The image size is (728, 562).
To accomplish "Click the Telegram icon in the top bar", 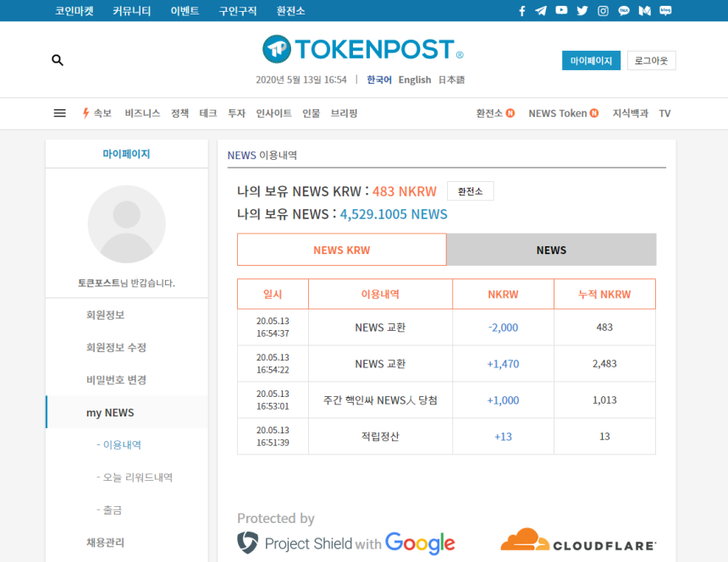I will point(541,10).
